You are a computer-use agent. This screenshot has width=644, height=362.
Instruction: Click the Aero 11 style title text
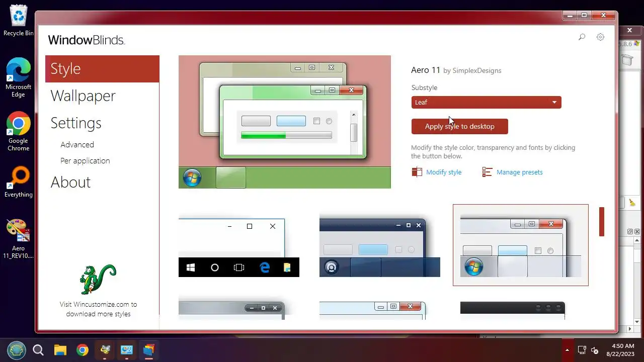[426, 70]
